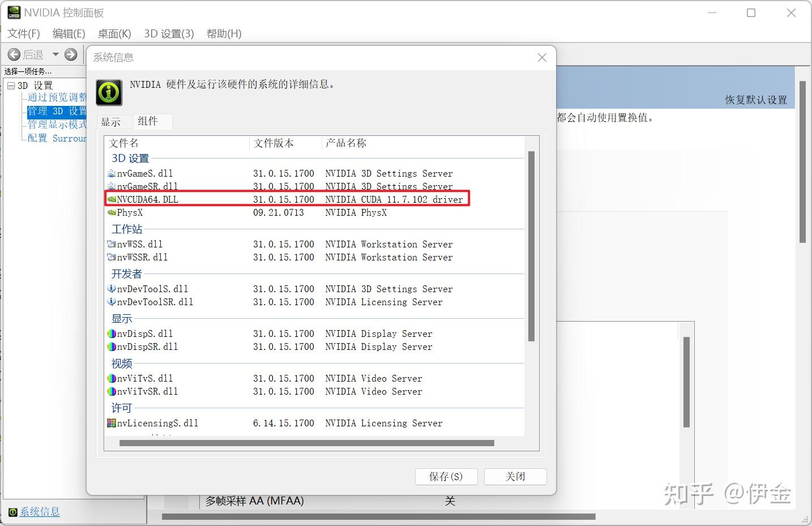Click the NVIDIA info icon in the dialog
The height and width of the screenshot is (526, 812).
coord(108,92)
